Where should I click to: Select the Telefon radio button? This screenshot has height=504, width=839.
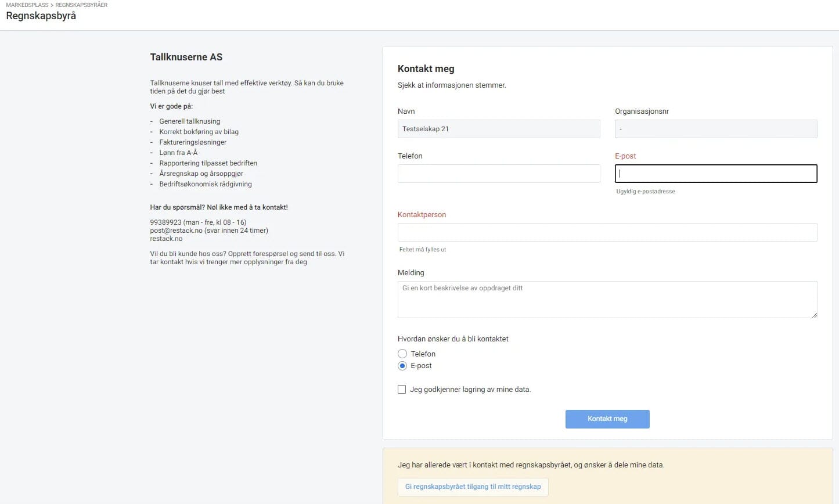pyautogui.click(x=402, y=354)
